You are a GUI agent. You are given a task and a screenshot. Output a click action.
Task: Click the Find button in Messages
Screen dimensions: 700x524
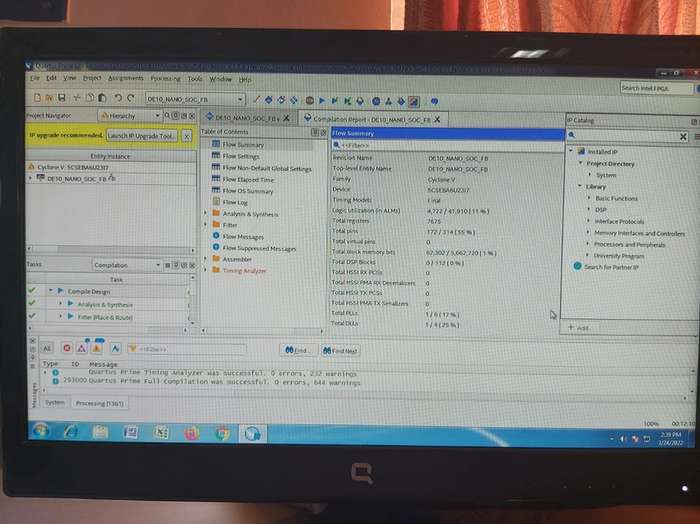click(x=297, y=350)
